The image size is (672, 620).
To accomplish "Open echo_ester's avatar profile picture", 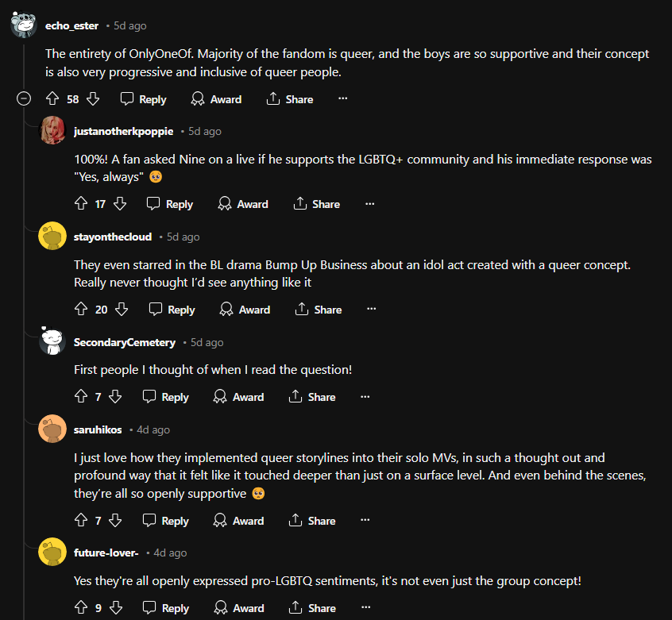I will [x=24, y=25].
